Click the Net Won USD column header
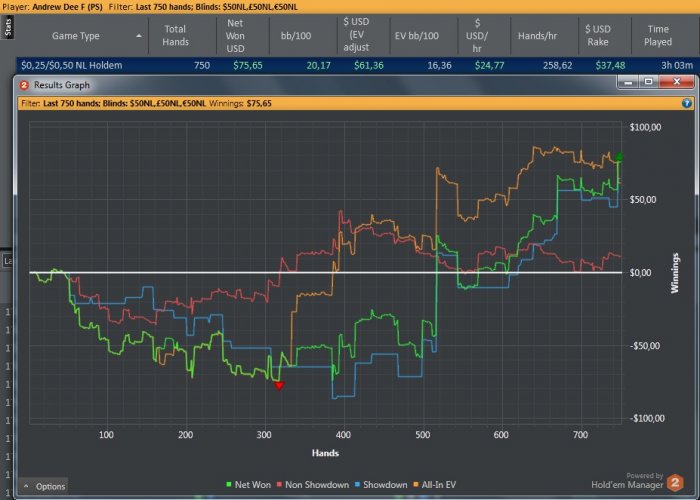 235,36
